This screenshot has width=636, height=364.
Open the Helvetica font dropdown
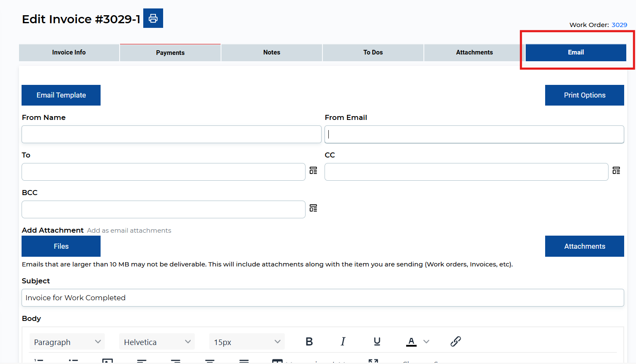click(x=157, y=342)
